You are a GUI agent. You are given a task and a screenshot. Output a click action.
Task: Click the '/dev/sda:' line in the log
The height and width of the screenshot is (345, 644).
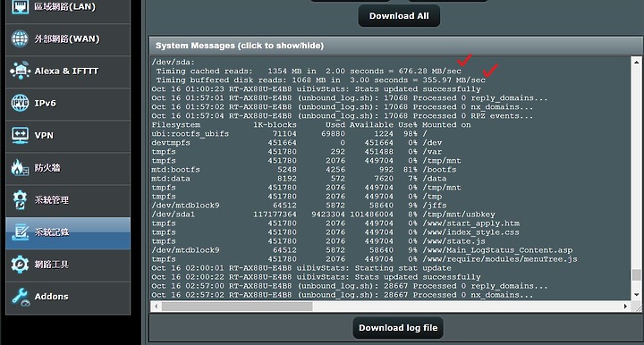coord(173,63)
